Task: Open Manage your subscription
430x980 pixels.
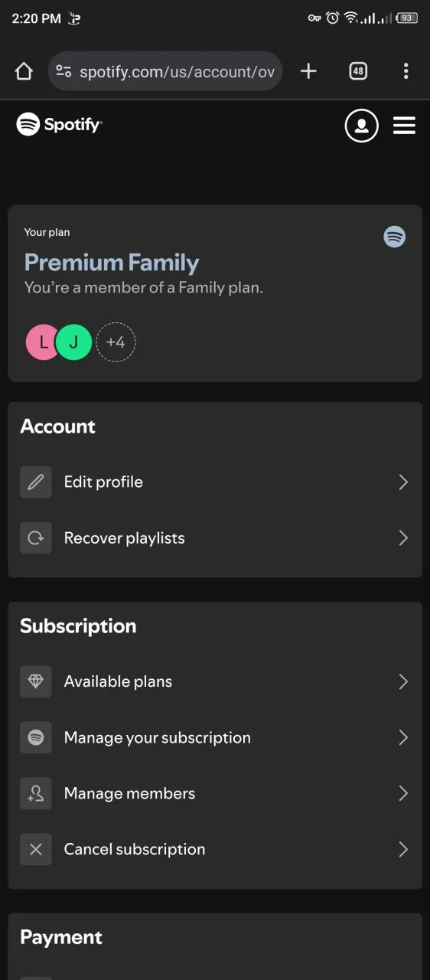Action: coord(215,737)
